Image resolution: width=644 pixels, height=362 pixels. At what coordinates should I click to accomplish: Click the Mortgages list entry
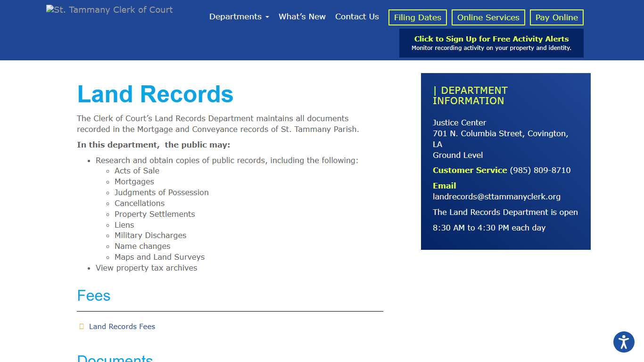pos(134,181)
